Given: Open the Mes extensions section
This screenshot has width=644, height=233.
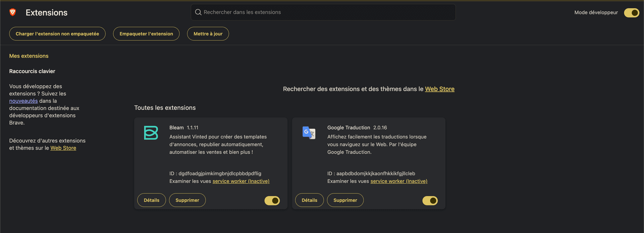Looking at the screenshot, I should (x=29, y=56).
